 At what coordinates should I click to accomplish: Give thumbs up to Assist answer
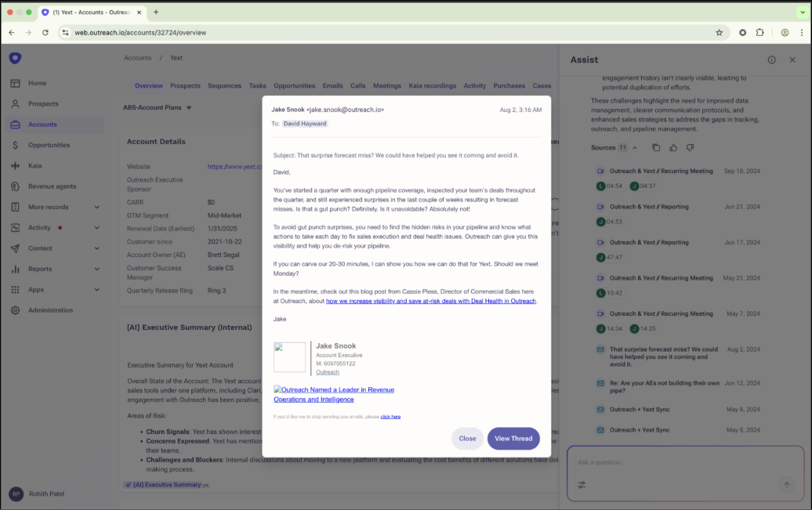tap(673, 147)
